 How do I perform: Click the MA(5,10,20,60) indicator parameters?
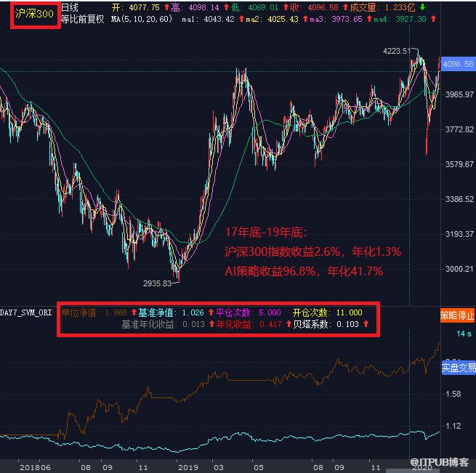click(142, 19)
